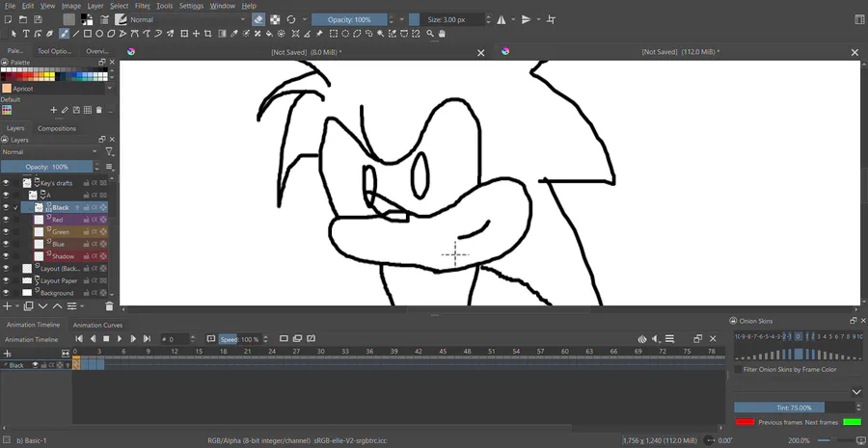The image size is (868, 448).
Task: Hide the Key's drafts layer
Action: point(6,183)
